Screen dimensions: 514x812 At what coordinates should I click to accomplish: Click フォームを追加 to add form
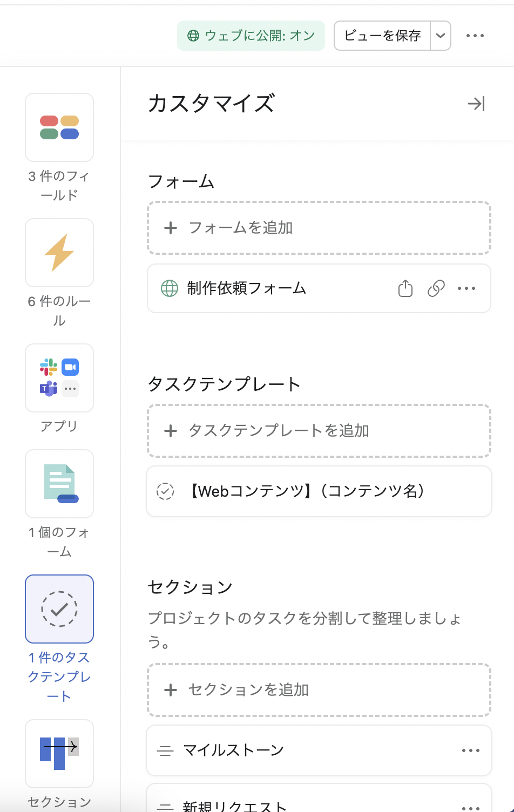[319, 228]
